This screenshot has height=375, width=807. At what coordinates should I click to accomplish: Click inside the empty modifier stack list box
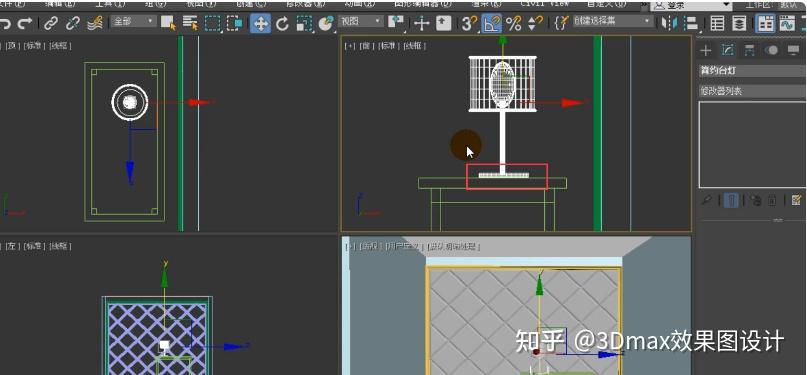pos(752,145)
